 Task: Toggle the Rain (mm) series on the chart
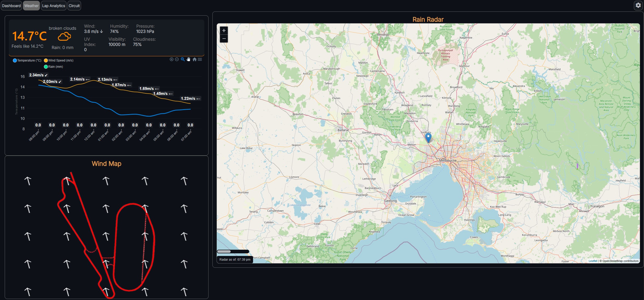point(53,67)
